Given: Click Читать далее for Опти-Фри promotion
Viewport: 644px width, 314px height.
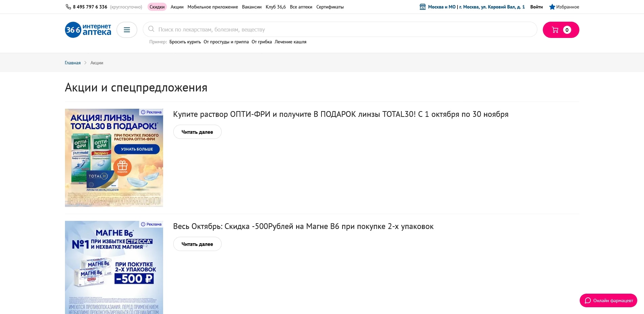Looking at the screenshot, I should (x=197, y=132).
